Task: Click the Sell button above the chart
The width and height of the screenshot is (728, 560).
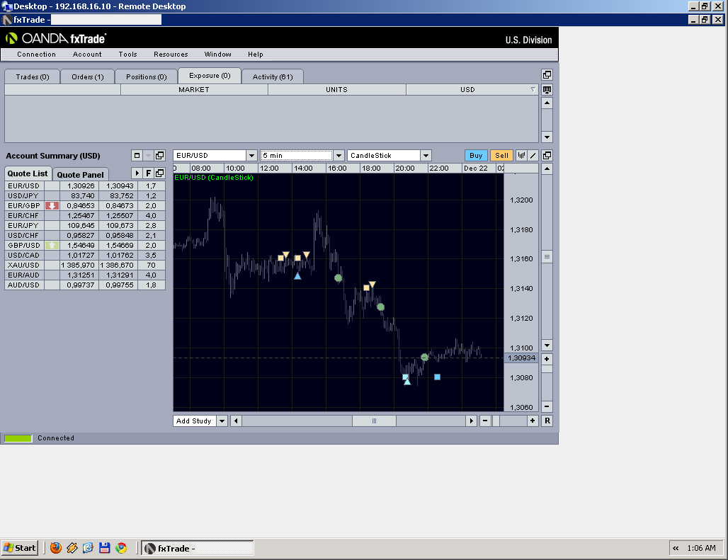Action: coord(501,156)
